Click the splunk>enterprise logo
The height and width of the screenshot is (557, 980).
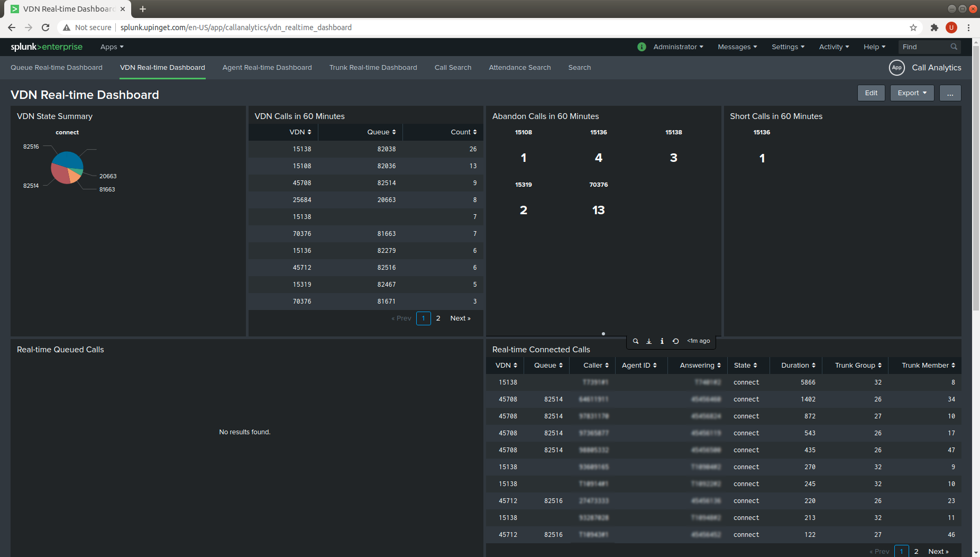pyautogui.click(x=47, y=47)
